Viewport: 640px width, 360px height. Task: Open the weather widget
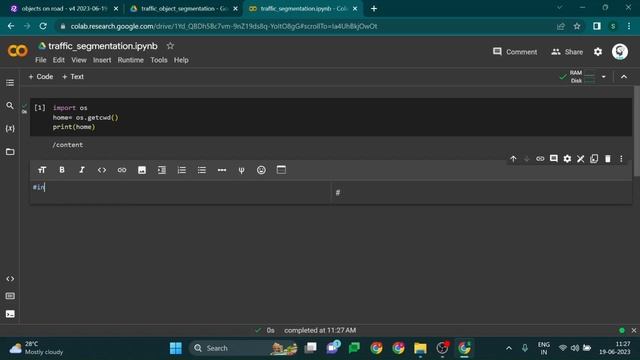pyautogui.click(x=36, y=348)
